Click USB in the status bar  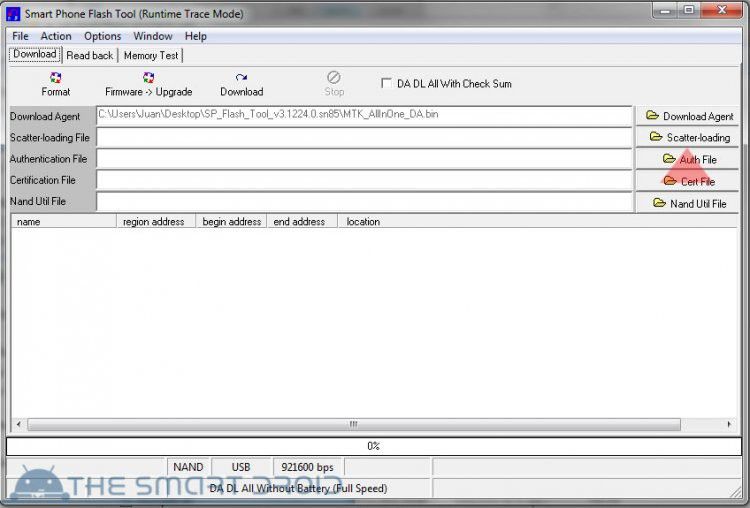(x=241, y=467)
